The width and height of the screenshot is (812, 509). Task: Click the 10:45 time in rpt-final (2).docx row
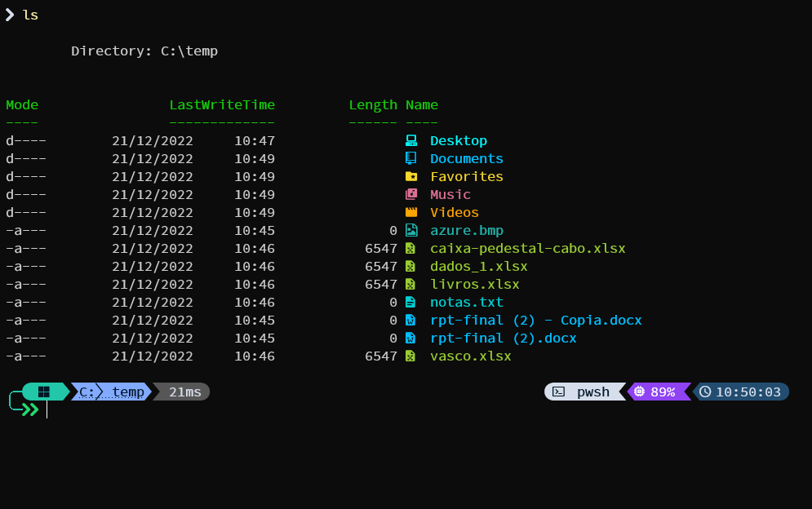255,339
